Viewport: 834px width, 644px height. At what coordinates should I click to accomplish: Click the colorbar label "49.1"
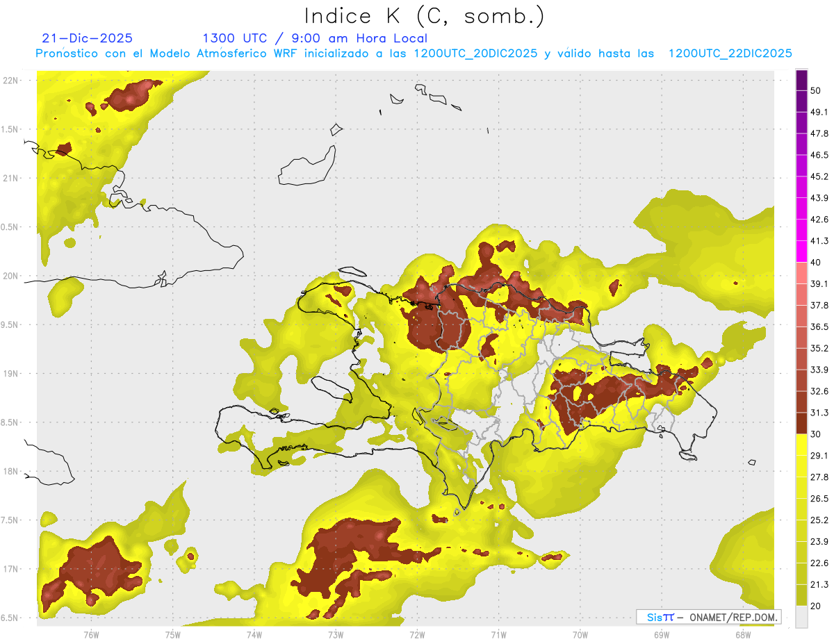point(819,112)
